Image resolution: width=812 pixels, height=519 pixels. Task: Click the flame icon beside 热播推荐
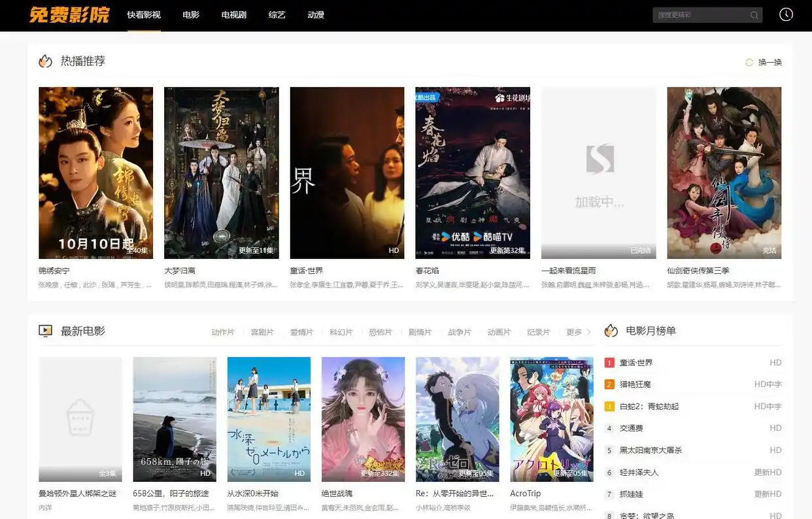tap(44, 61)
